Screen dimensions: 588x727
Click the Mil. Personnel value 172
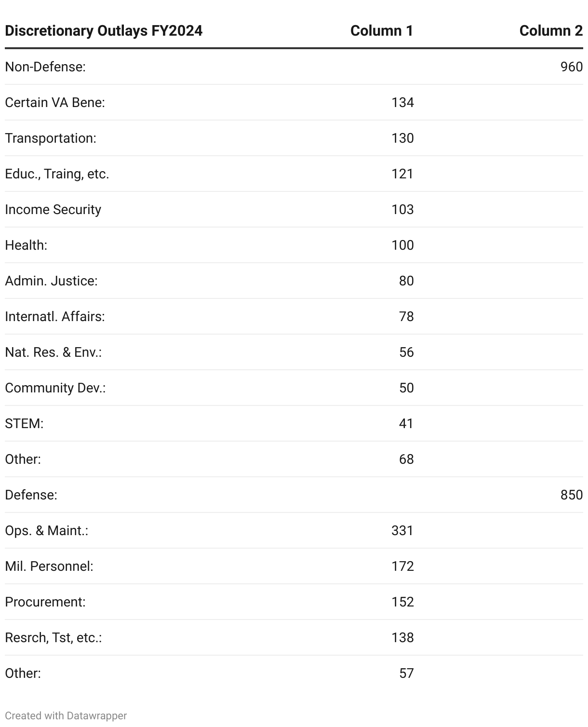point(402,566)
